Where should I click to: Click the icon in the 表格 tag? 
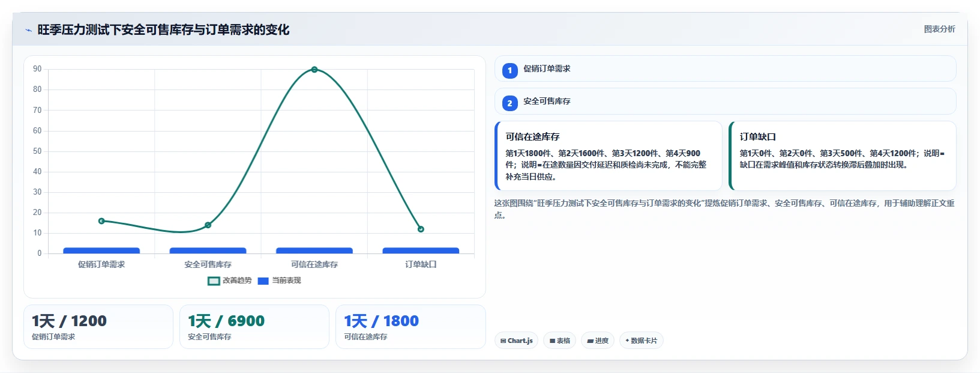552,341
